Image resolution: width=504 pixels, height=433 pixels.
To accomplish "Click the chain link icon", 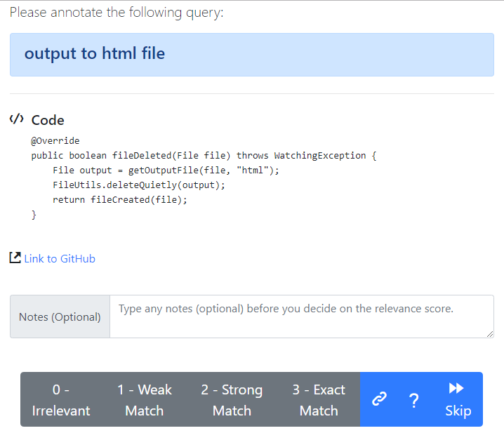I will coord(380,399).
